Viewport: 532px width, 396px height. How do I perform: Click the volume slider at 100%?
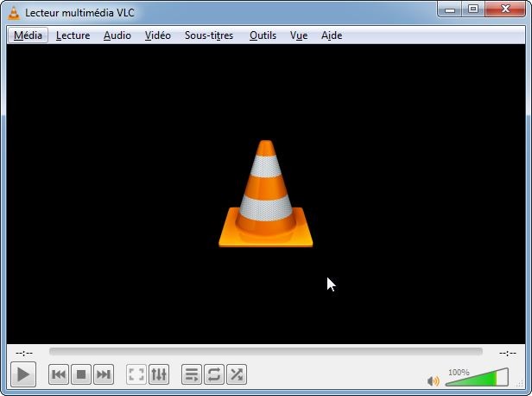[477, 377]
